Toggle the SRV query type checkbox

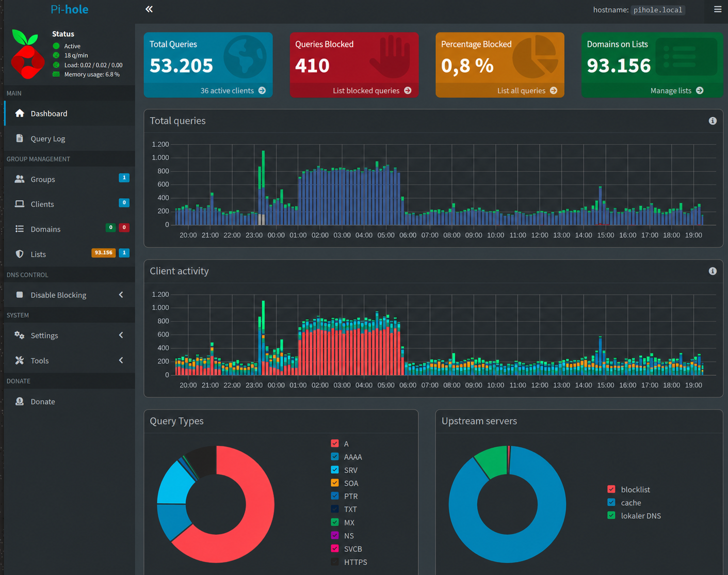(x=335, y=470)
